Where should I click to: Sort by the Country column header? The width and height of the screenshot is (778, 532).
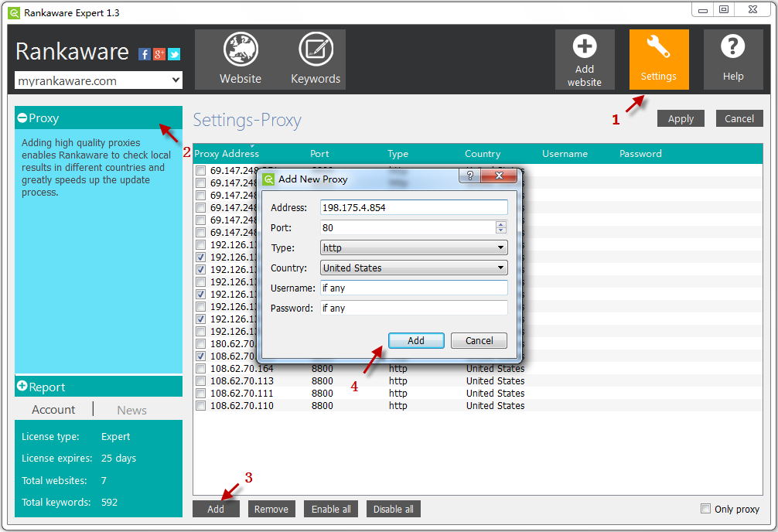[483, 154]
